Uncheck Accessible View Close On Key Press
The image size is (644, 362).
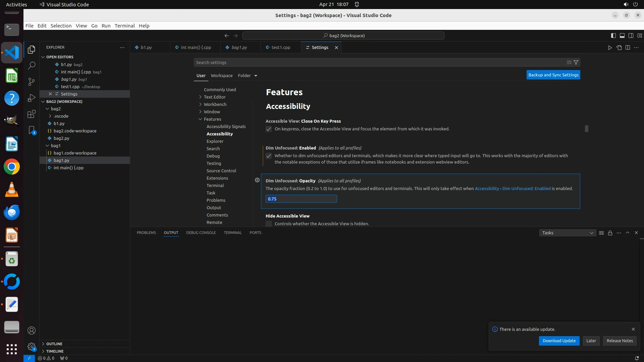click(269, 129)
